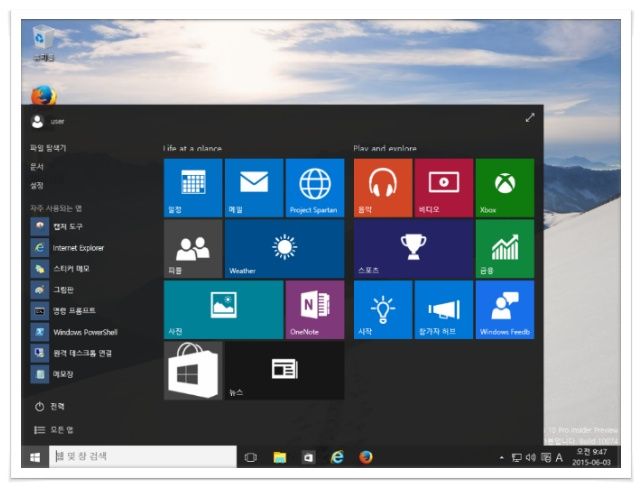Open the People (피플) tile
The height and width of the screenshot is (488, 642).
click(193, 249)
